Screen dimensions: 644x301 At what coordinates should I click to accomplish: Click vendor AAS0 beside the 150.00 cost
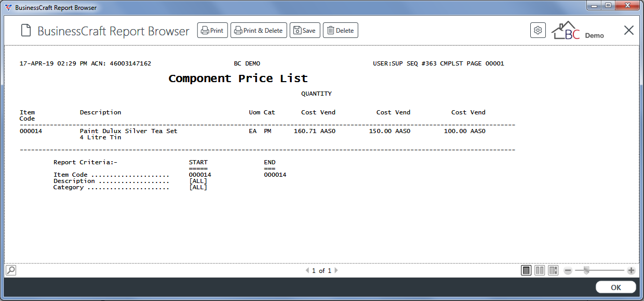click(x=403, y=131)
